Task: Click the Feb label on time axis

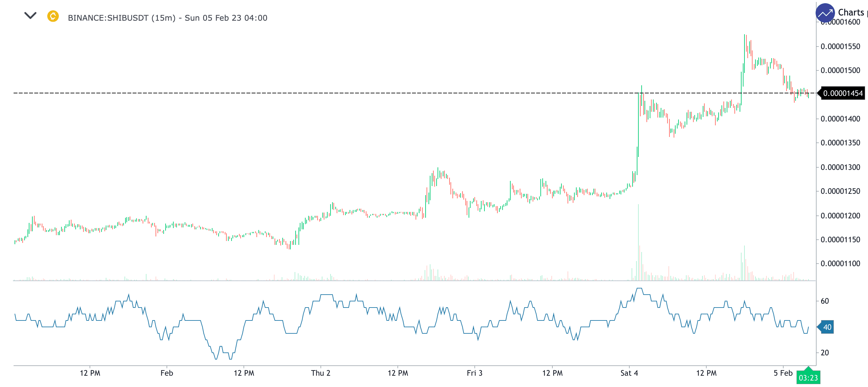Action: pos(167,373)
